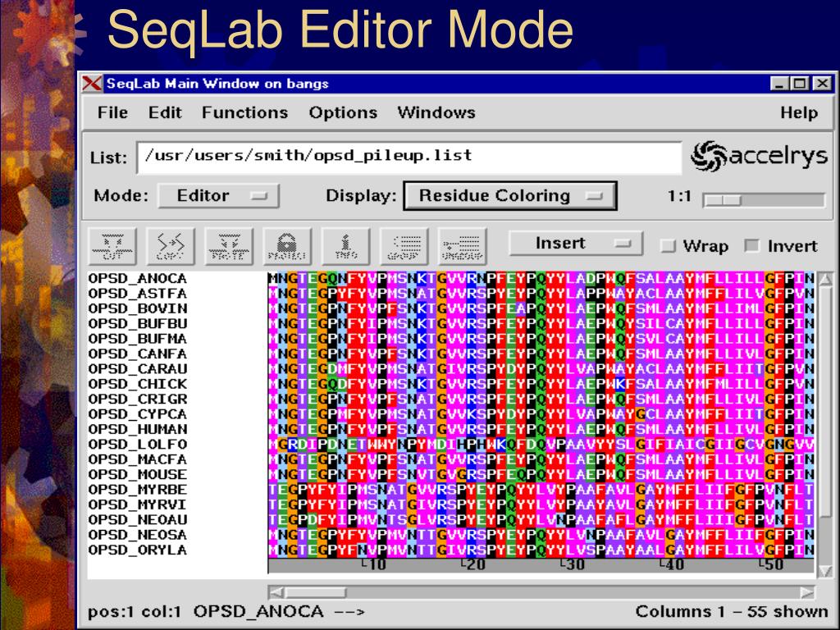Click the Paste toolbar icon

point(229,246)
